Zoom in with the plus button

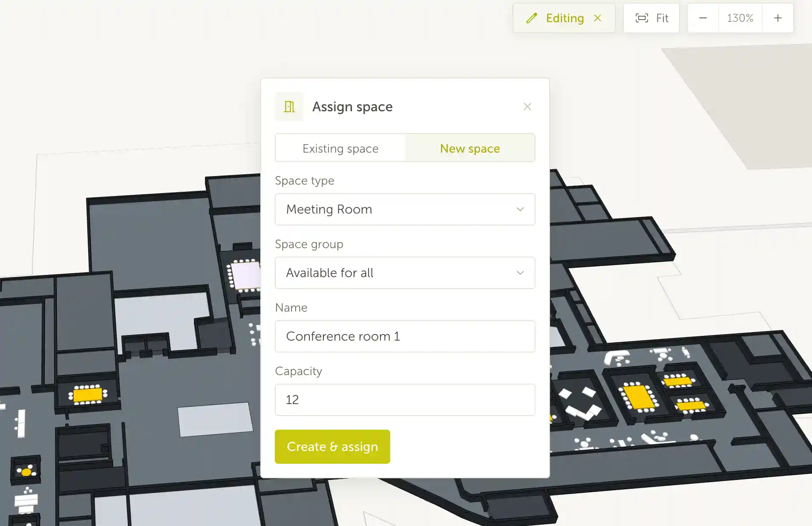(778, 18)
